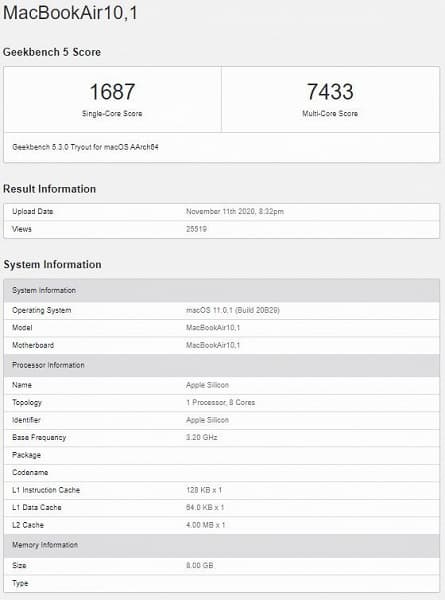Click the Motherboard row label
This screenshot has width=445, height=600.
click(33, 346)
